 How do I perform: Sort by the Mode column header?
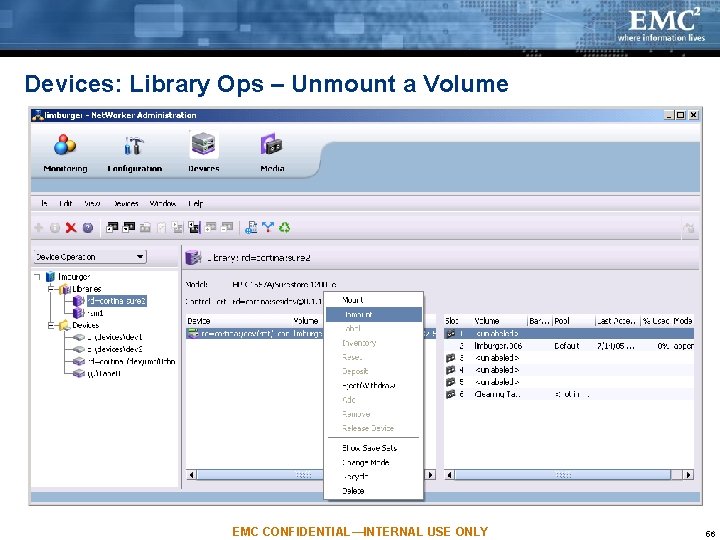pos(683,321)
